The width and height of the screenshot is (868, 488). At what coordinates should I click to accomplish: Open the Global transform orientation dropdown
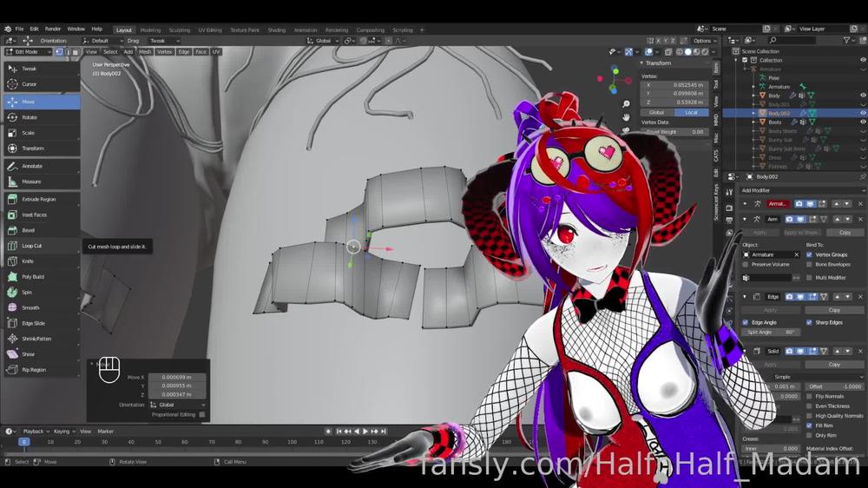[x=323, y=41]
